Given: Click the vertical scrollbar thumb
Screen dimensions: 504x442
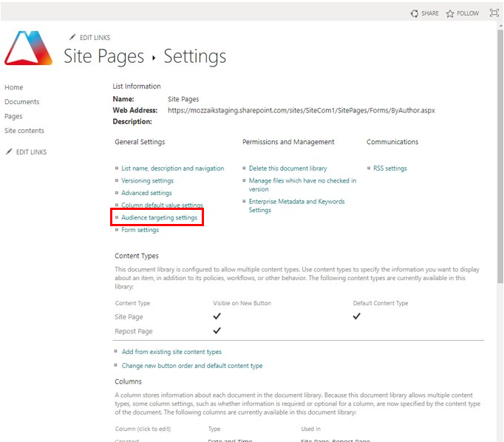Looking at the screenshot, I should tap(500, 157).
